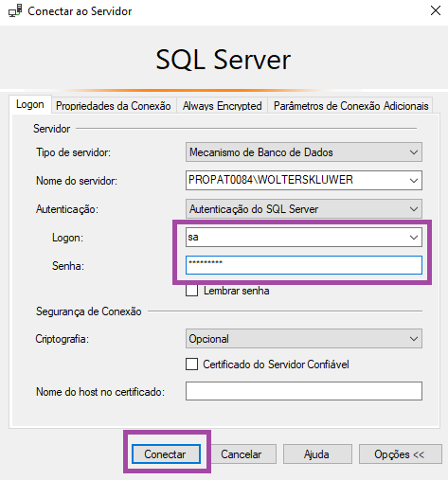The image size is (448, 480).
Task: Click the SQL Server banner title
Action: (224, 60)
